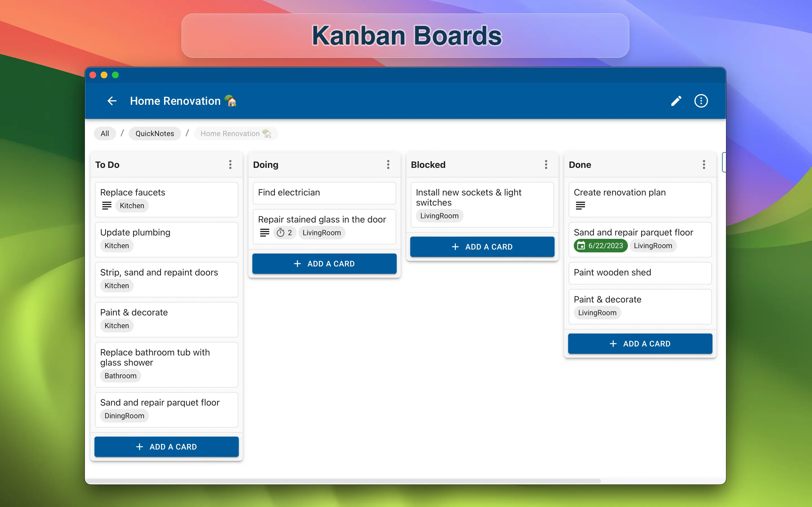Open the board options circle menu icon

coord(701,101)
